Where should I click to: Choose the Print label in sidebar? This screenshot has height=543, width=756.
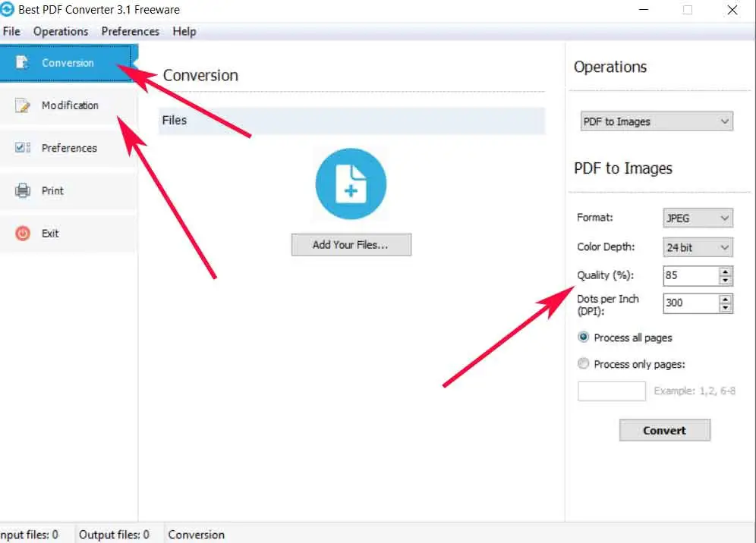point(52,191)
